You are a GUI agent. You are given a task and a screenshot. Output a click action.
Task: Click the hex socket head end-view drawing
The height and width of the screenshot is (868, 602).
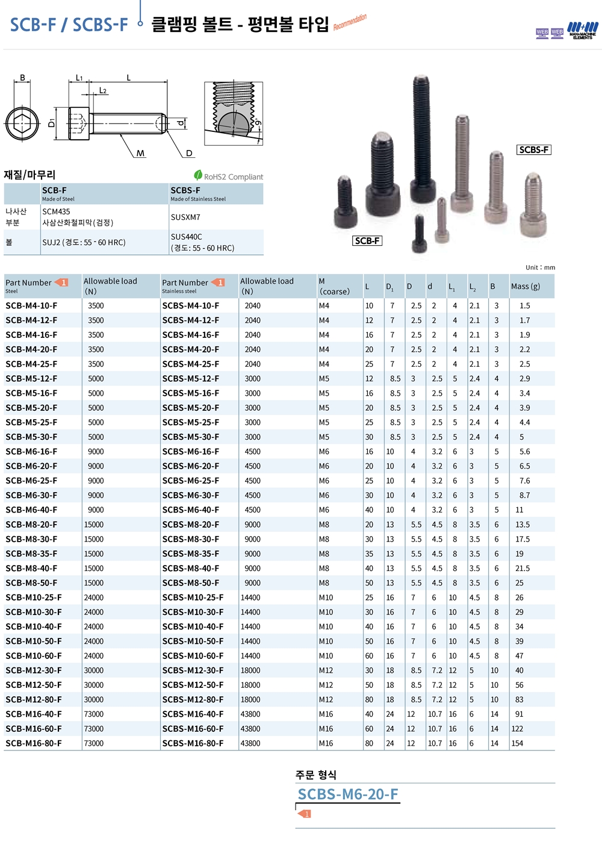click(22, 123)
